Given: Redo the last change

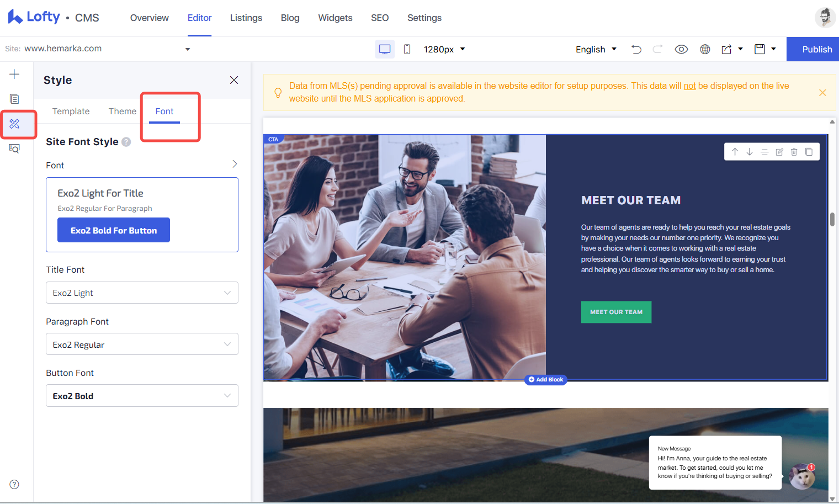Looking at the screenshot, I should [x=657, y=49].
